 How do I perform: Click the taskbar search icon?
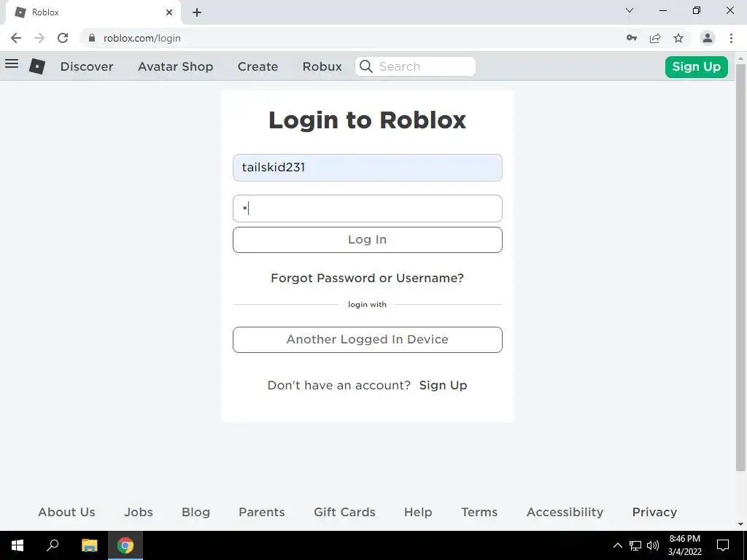(x=53, y=545)
